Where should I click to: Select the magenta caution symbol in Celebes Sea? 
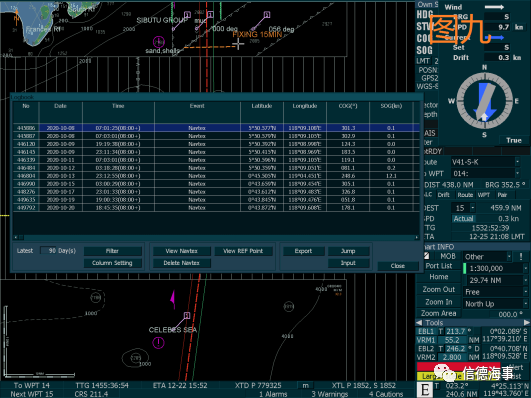(x=158, y=342)
